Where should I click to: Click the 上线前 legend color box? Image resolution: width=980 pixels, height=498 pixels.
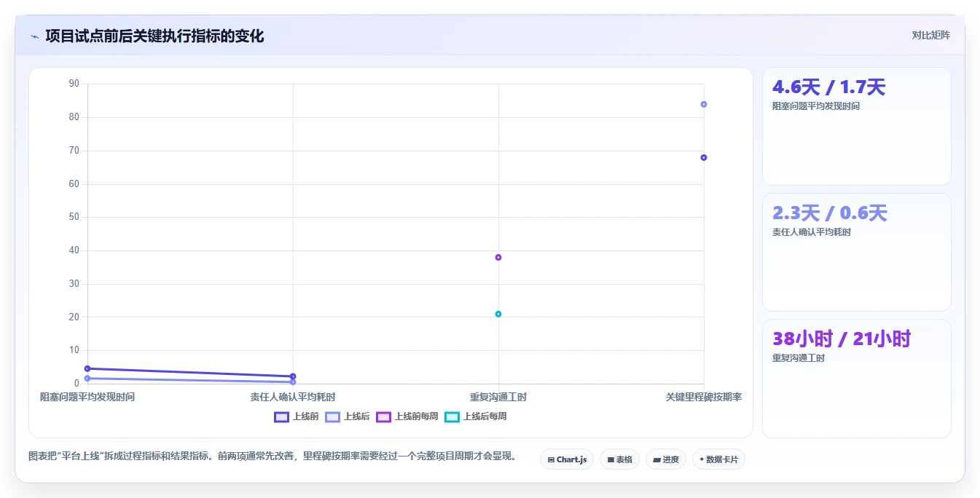pyautogui.click(x=281, y=417)
